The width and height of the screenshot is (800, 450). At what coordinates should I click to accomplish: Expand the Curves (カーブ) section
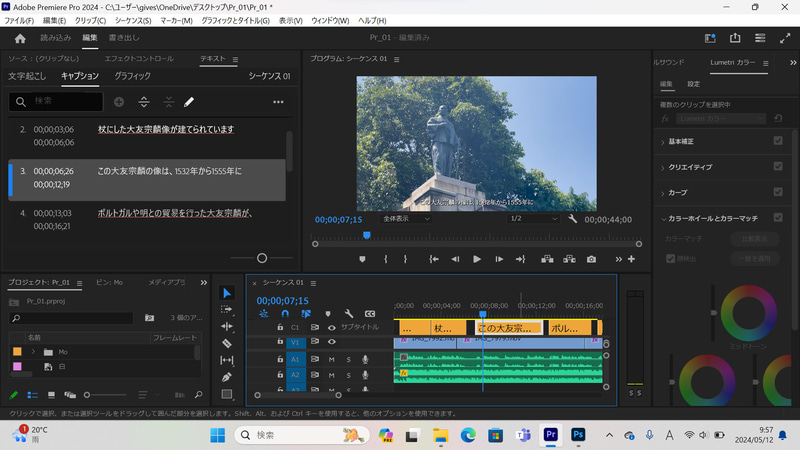tap(663, 193)
